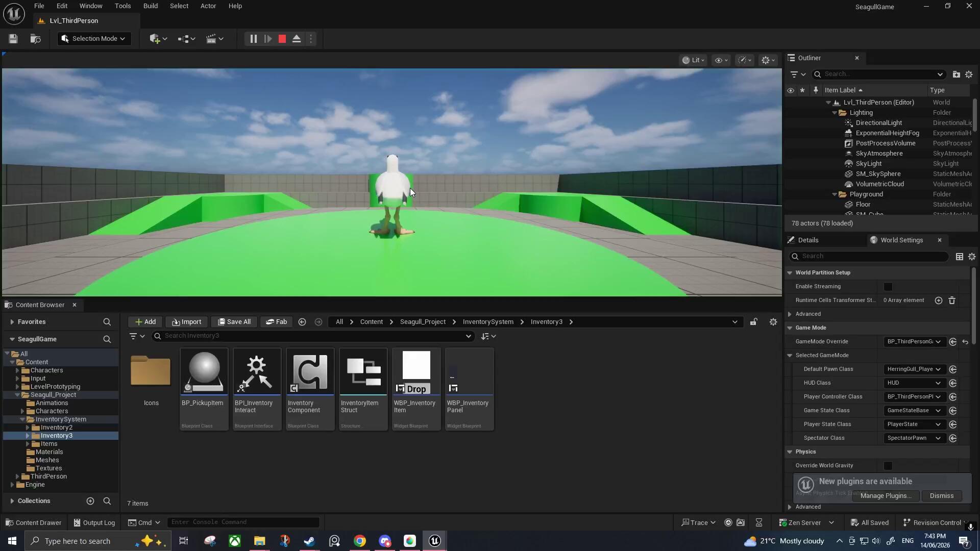This screenshot has width=980, height=551.
Task: Switch Details to property matrix table view
Action: click(960, 257)
